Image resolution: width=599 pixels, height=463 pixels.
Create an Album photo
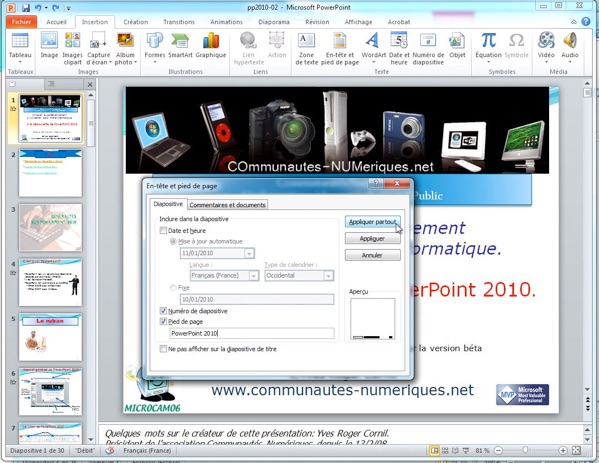tap(125, 49)
